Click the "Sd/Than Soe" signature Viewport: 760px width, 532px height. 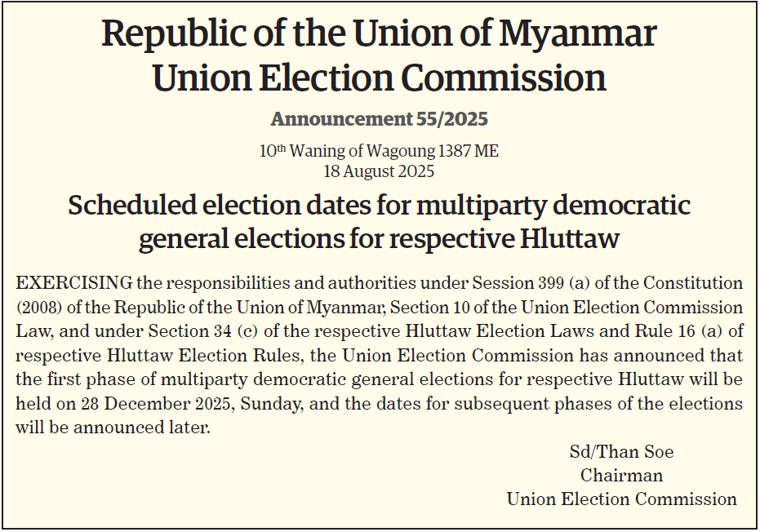pos(621,452)
